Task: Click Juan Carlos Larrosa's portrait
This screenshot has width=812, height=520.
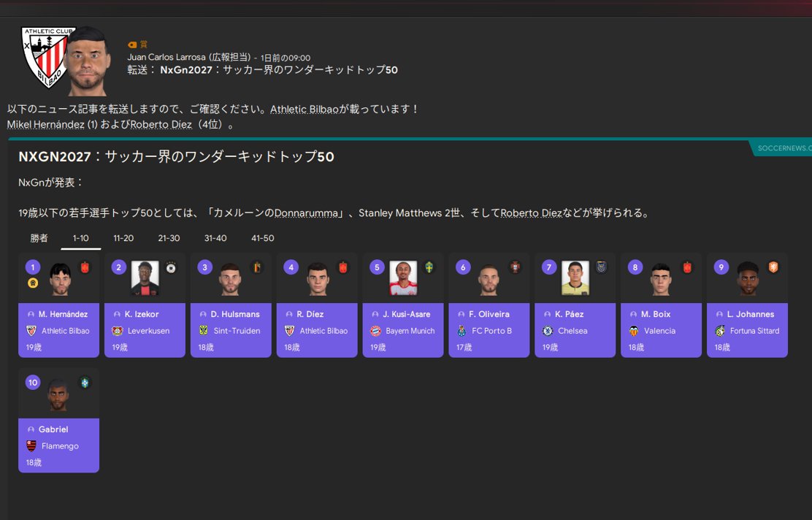Action: (88, 61)
